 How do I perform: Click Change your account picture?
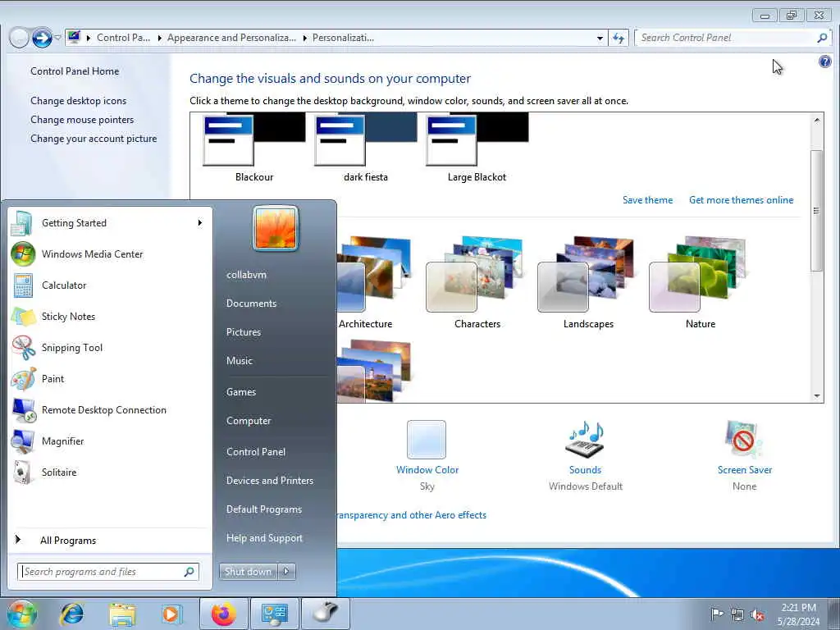point(94,138)
